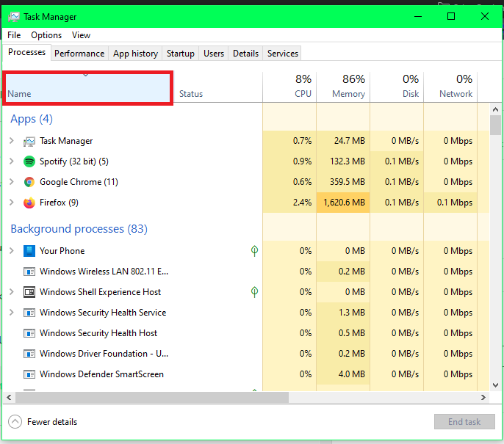Viewport: 504px width, 444px height.
Task: Click the Windows Wireless LAN process icon
Action: click(x=29, y=272)
